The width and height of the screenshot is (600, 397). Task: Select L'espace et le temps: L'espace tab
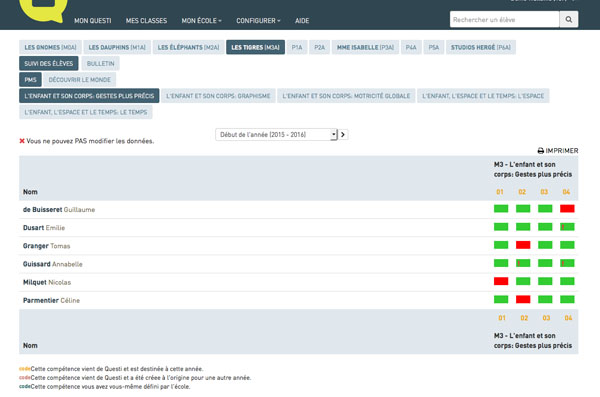coord(483,96)
